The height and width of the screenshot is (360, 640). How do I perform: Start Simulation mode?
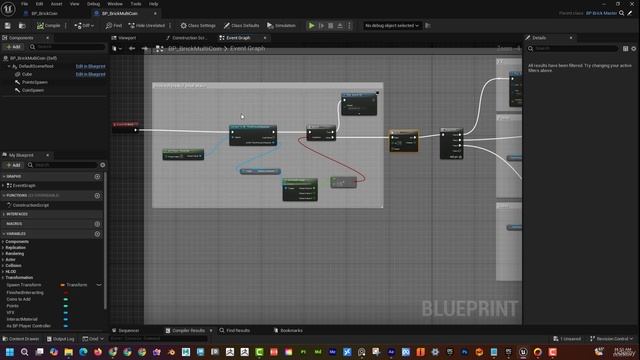pos(281,26)
